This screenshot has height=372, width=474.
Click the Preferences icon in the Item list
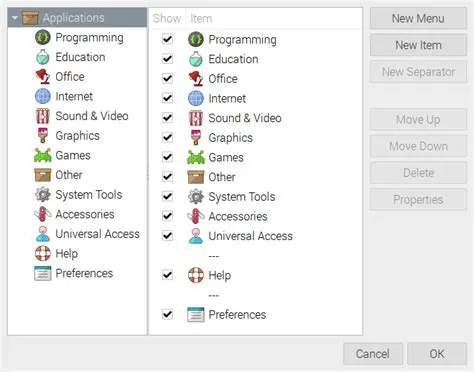coord(196,315)
